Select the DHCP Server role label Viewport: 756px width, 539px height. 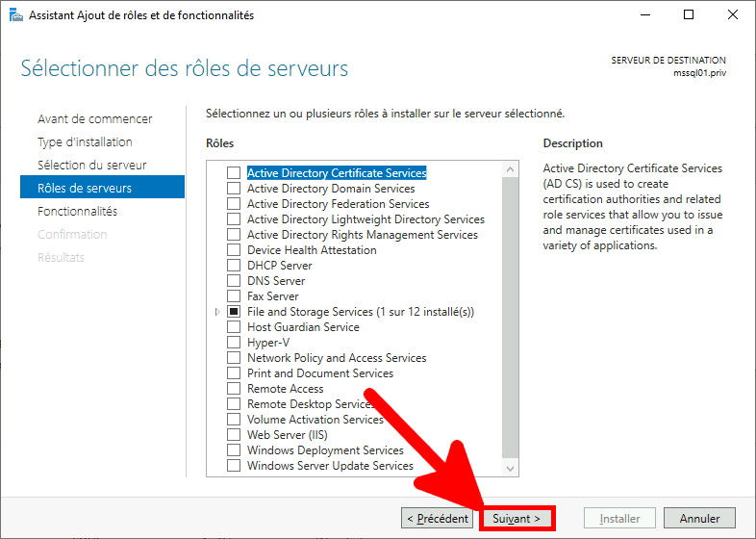point(280,266)
